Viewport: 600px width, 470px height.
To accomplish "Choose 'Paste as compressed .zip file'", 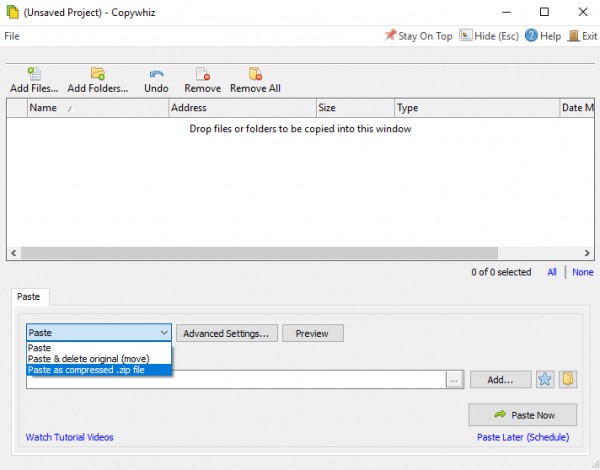I will coord(99,370).
